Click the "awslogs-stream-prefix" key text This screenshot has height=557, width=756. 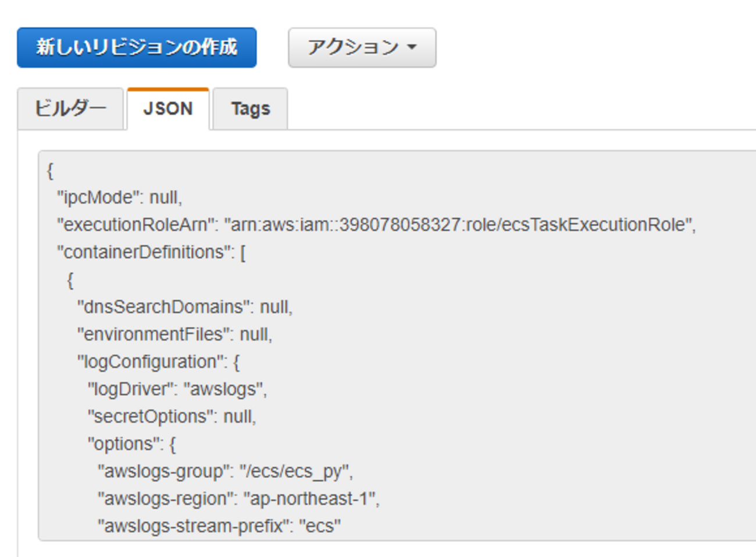tap(193, 526)
